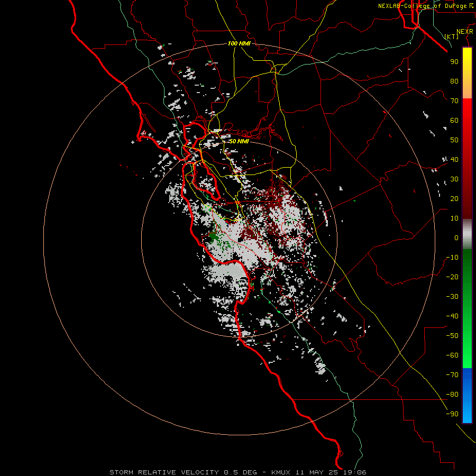Screen dimensions: 476x476
Task: Click the 0 value on the velocity scale
Action: pos(456,237)
